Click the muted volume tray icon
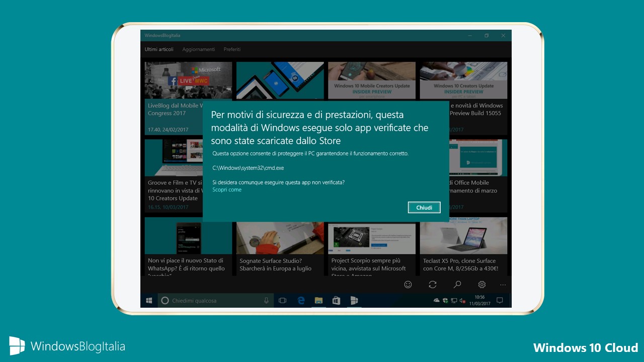This screenshot has height=362, width=644. tap(462, 301)
